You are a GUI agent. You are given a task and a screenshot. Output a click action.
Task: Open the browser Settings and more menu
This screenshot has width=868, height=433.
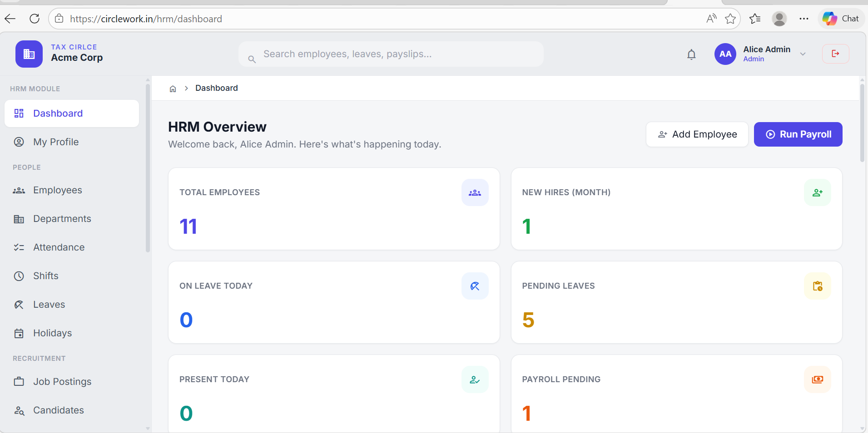click(804, 19)
